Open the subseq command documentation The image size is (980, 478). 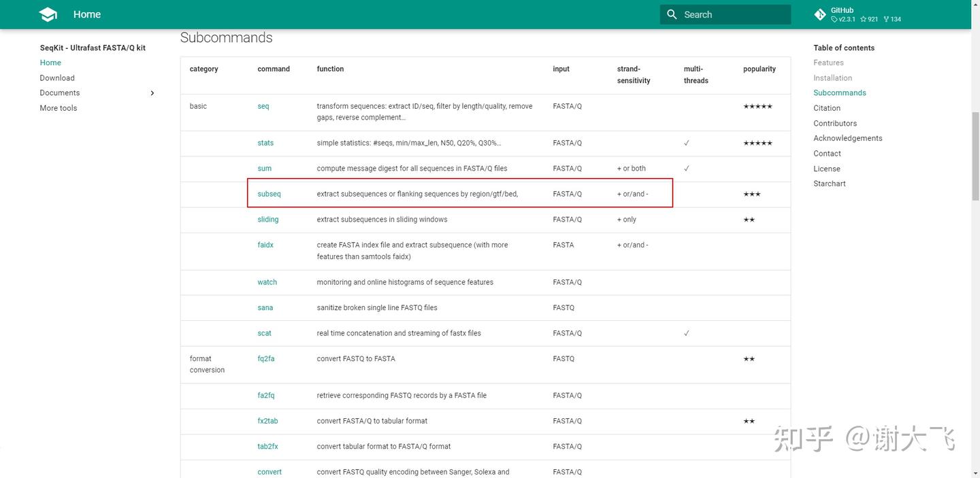269,194
